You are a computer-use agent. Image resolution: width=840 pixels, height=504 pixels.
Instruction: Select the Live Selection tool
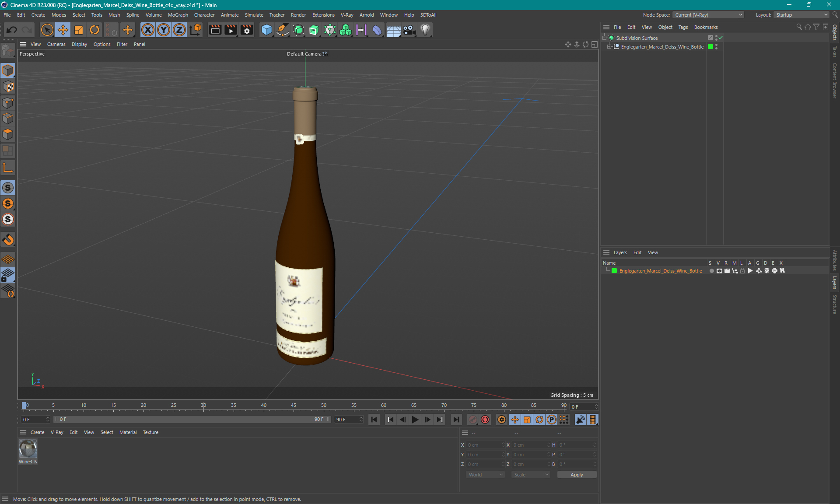click(x=47, y=30)
